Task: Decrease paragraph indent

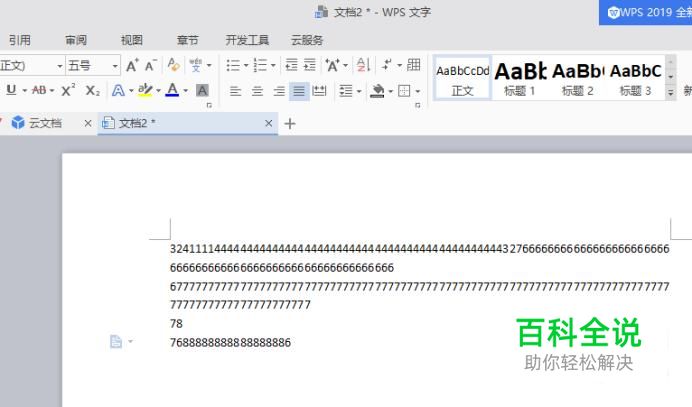Action: click(291, 65)
